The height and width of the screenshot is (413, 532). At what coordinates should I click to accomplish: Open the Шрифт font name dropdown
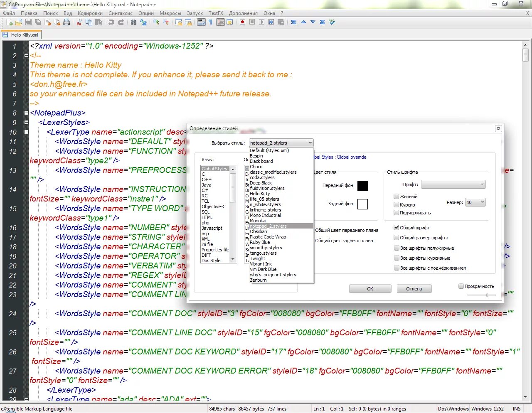pos(453,184)
